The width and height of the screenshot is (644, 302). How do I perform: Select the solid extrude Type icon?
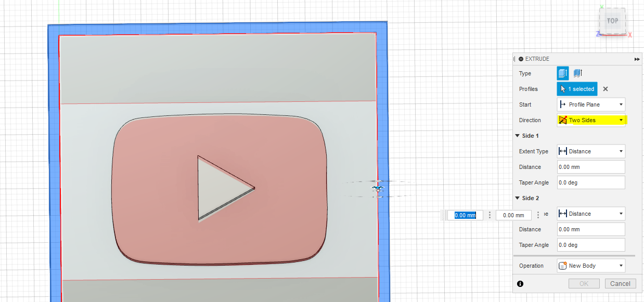click(563, 73)
